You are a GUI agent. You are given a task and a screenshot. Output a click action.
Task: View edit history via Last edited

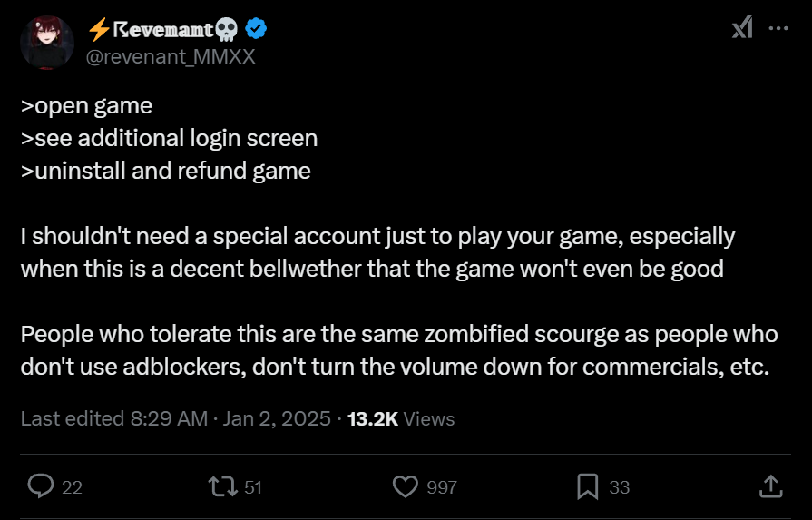tap(73, 418)
